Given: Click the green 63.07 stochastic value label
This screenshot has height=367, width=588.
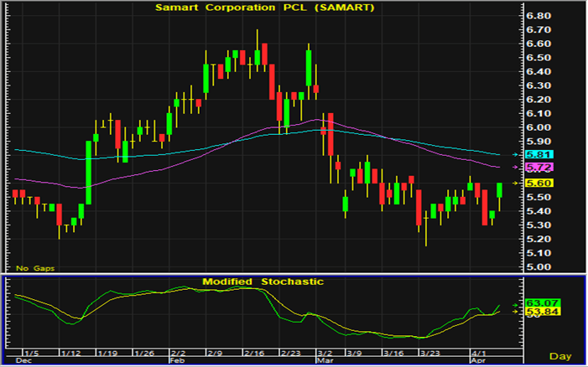Looking at the screenshot, I should click(537, 302).
